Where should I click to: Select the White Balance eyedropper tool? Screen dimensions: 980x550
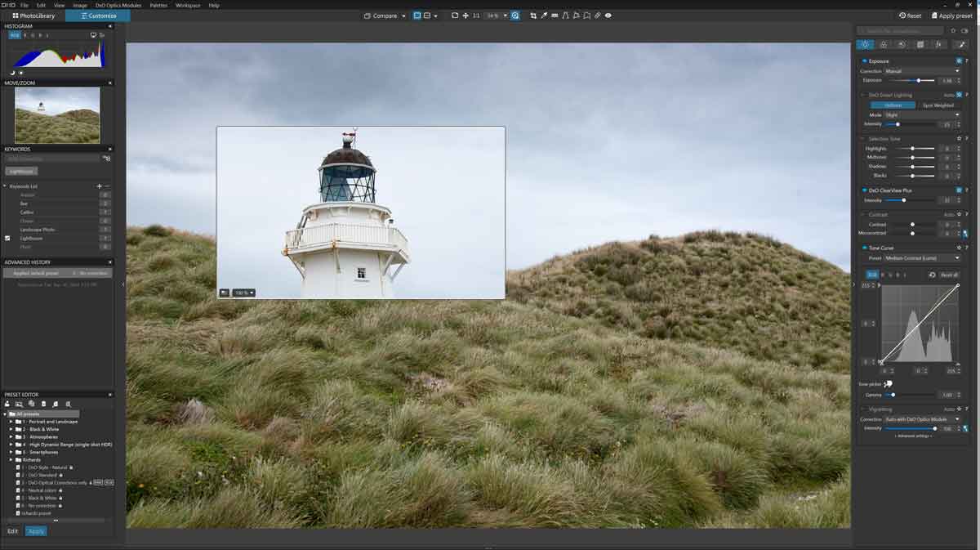tap(544, 16)
